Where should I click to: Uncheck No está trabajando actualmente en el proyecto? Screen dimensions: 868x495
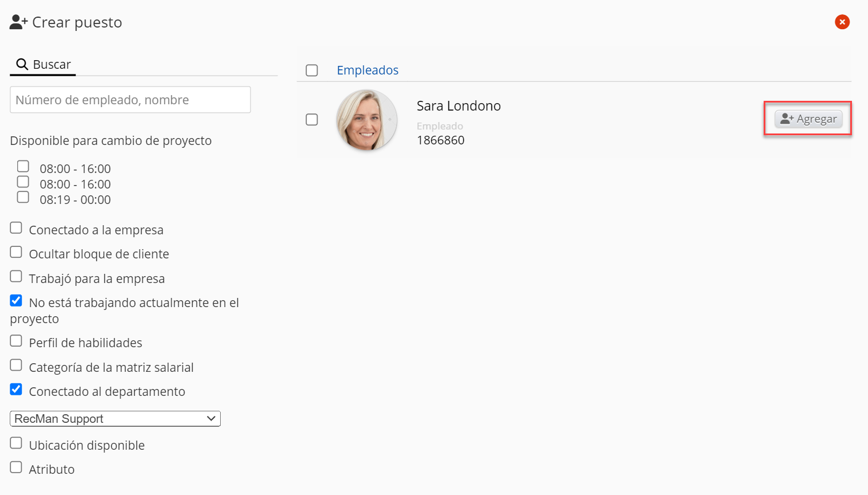(16, 301)
